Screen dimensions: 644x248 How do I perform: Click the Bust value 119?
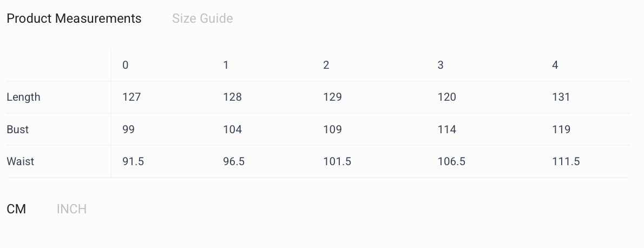[x=561, y=129]
